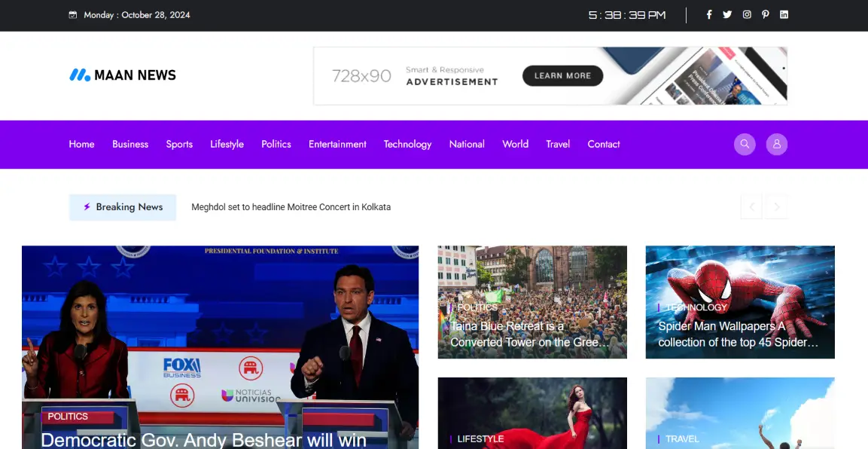Open Democratic Gov. Andy Beshear headline
The height and width of the screenshot is (449, 868).
point(204,440)
